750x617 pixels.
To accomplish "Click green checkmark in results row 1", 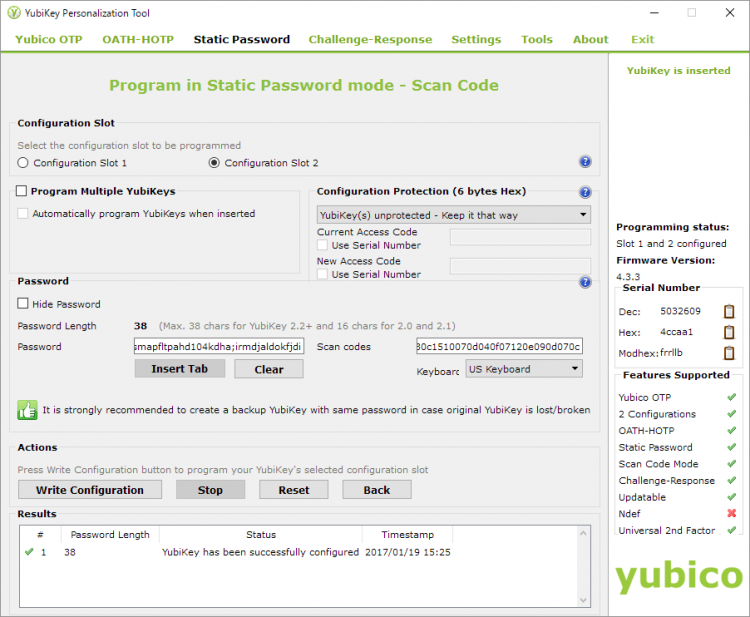I will 29,552.
